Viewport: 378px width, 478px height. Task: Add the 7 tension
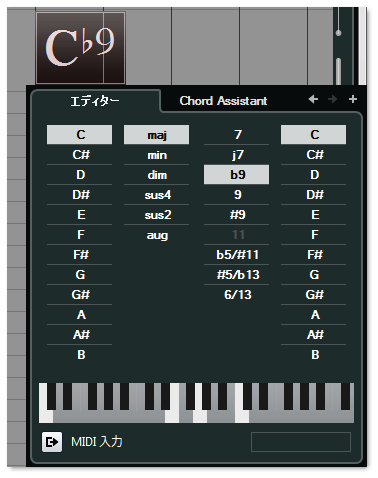(x=236, y=135)
